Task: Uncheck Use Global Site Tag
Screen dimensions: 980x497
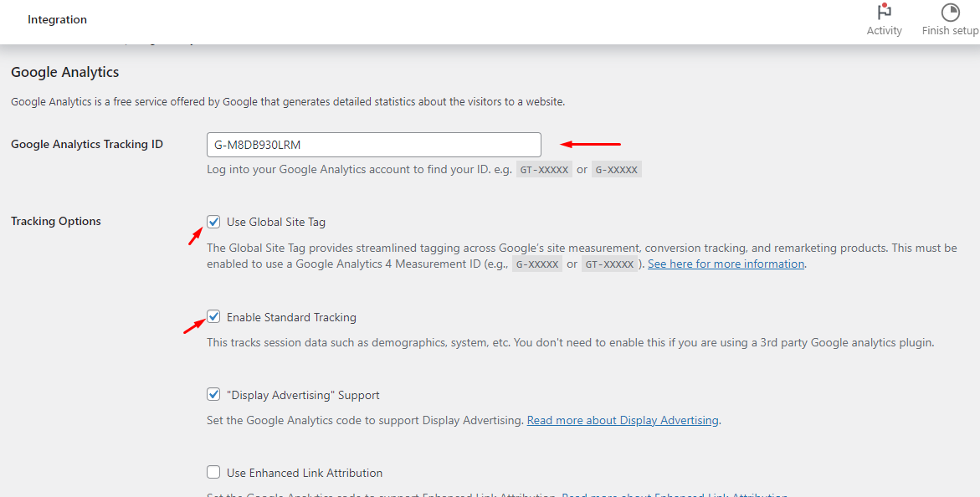Action: coord(213,221)
